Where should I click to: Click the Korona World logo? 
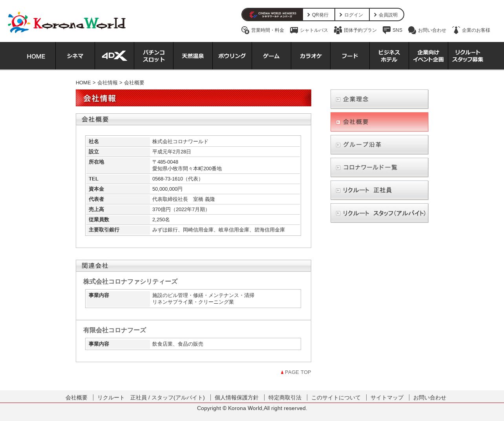(x=67, y=23)
